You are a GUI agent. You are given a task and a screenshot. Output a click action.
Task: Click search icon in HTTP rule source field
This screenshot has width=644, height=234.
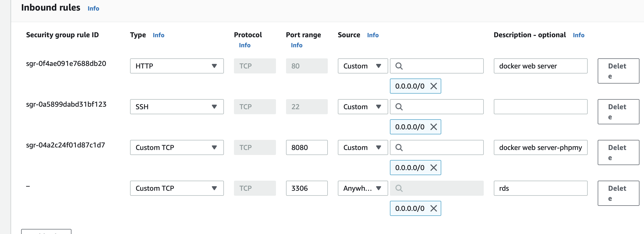tap(399, 66)
